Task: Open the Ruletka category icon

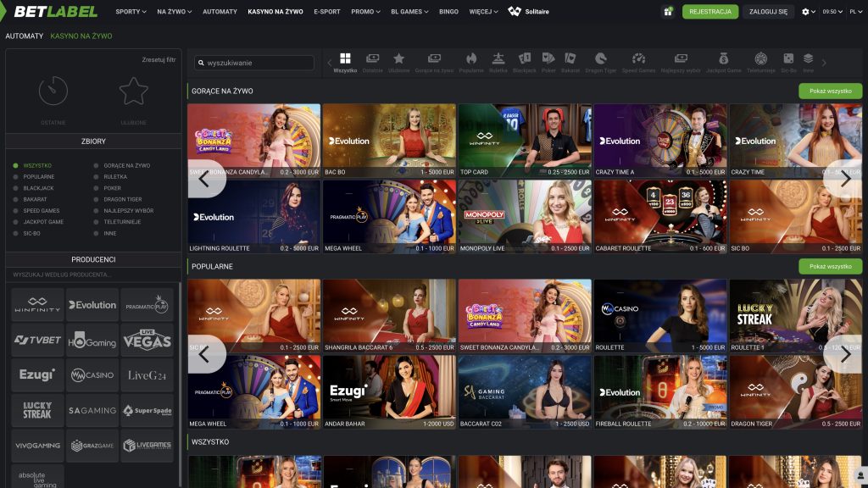Action: (x=498, y=58)
